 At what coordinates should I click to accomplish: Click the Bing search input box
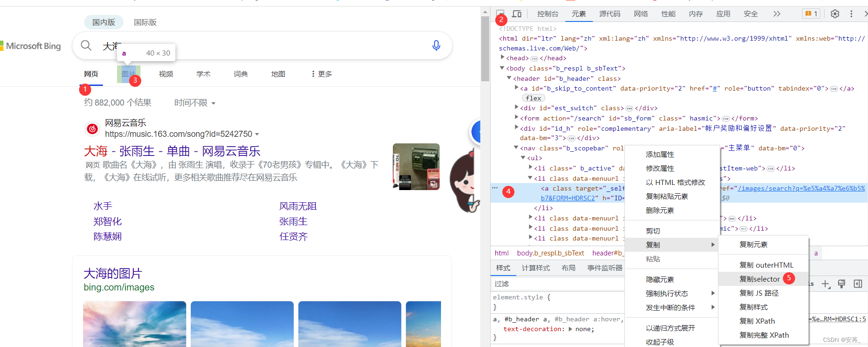262,45
